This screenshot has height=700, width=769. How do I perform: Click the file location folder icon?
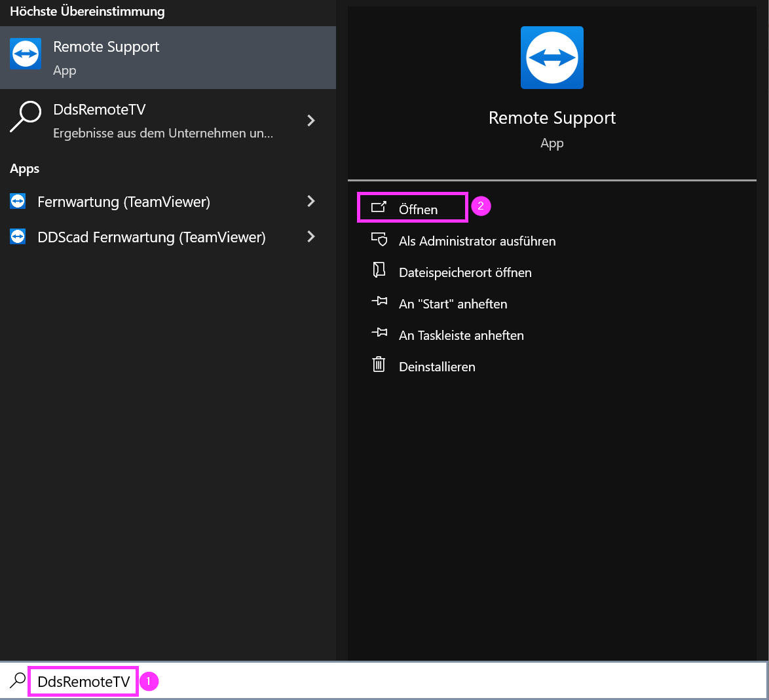[379, 270]
